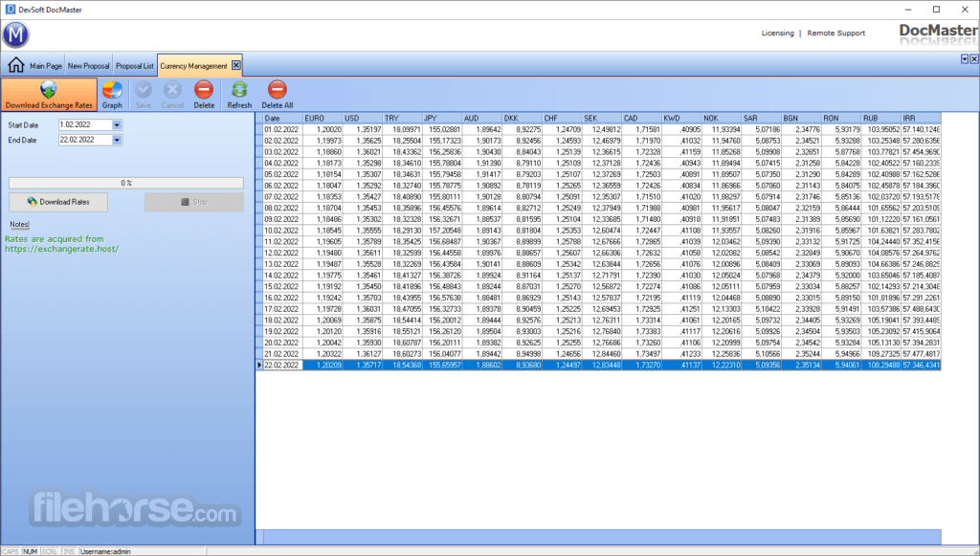The height and width of the screenshot is (556, 980).
Task: Open the Proposal List tab
Action: pyautogui.click(x=134, y=66)
